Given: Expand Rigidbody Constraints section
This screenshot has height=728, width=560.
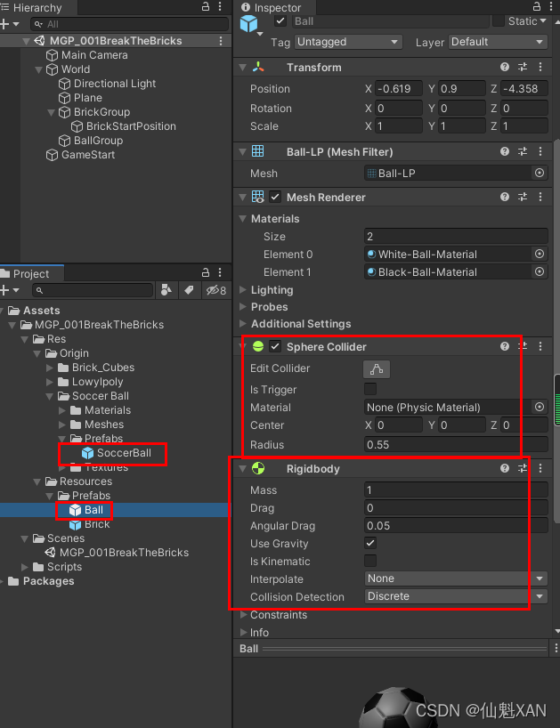Looking at the screenshot, I should 242,615.
